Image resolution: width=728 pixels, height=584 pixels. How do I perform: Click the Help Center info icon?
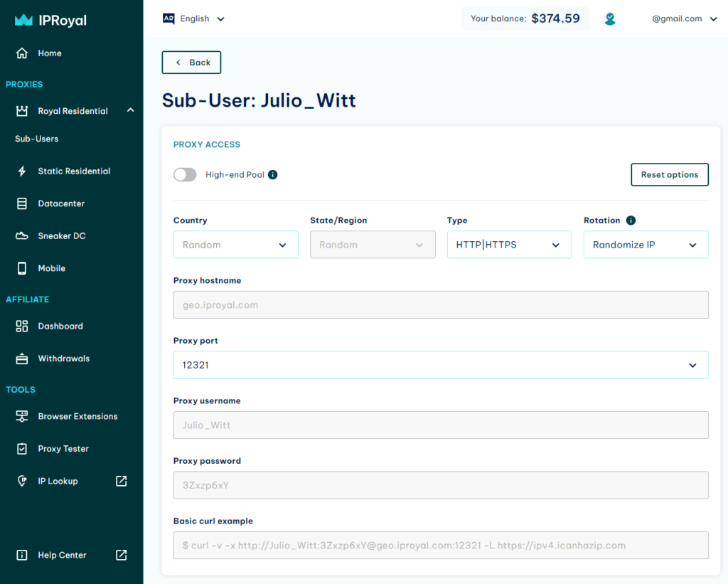point(22,555)
